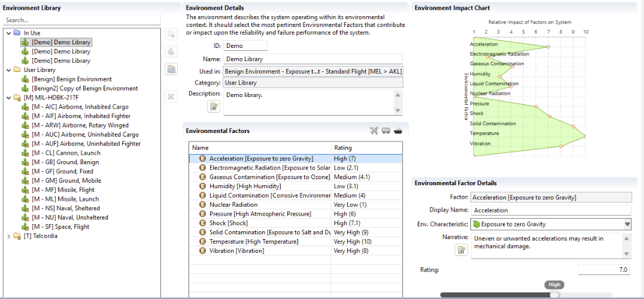644x299 pixels.
Task: Select the Shock [Shock] factor row
Action: (x=296, y=223)
